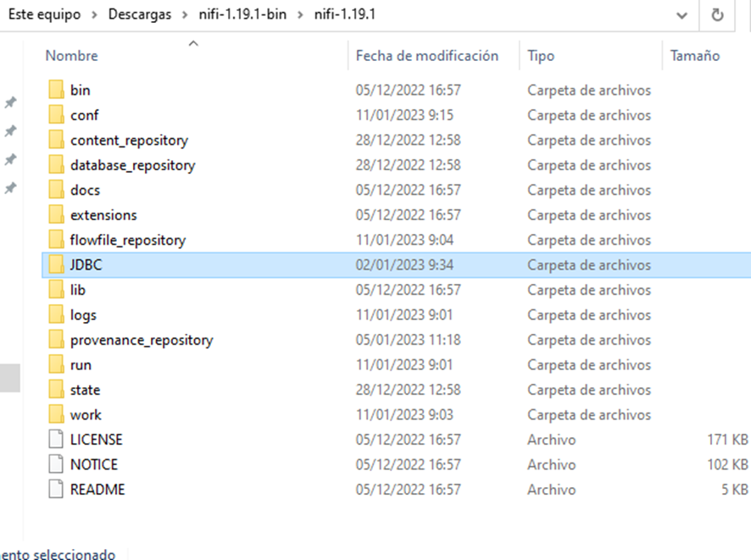This screenshot has height=560, width=751.
Task: Click the content_repository folder icon
Action: pyautogui.click(x=56, y=139)
